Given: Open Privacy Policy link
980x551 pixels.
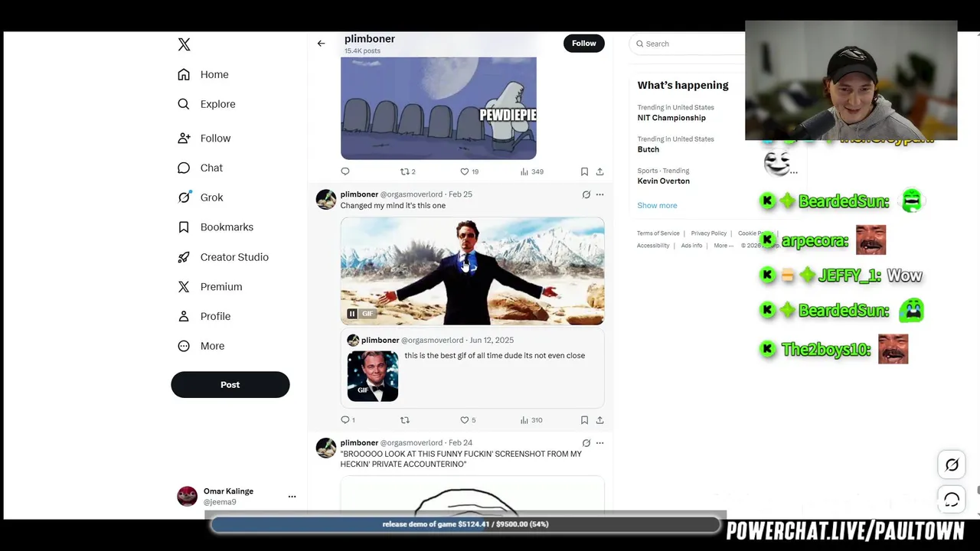Looking at the screenshot, I should (x=708, y=233).
